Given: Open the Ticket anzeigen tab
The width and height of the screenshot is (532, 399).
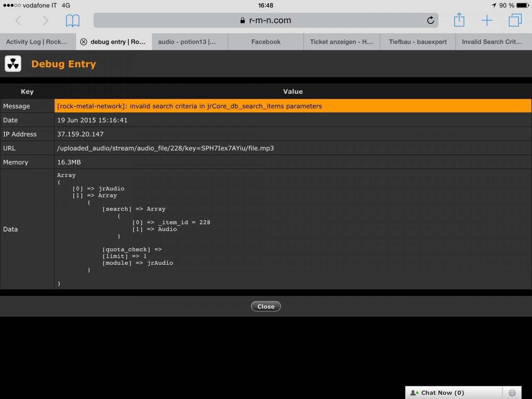Looking at the screenshot, I should pos(342,42).
